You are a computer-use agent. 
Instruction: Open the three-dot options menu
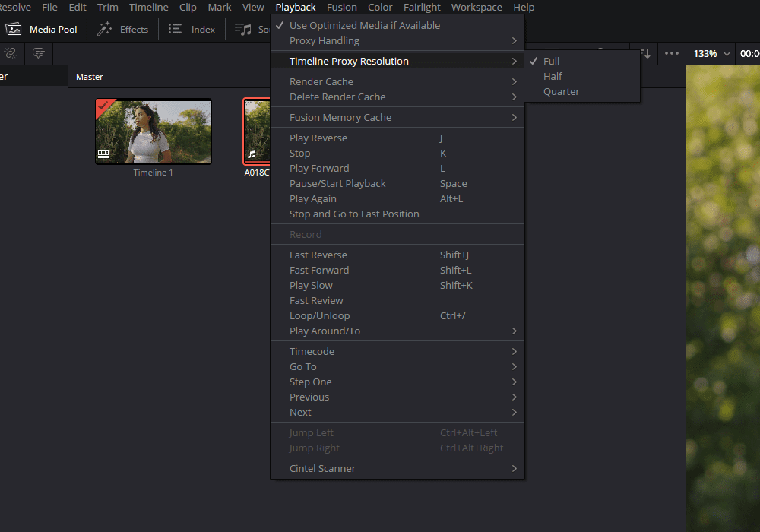[x=671, y=53]
